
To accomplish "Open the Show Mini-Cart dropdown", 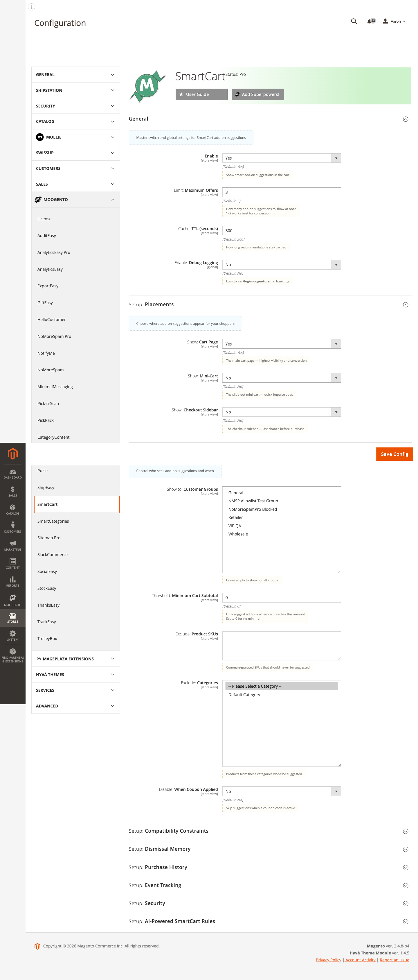I will [282, 378].
